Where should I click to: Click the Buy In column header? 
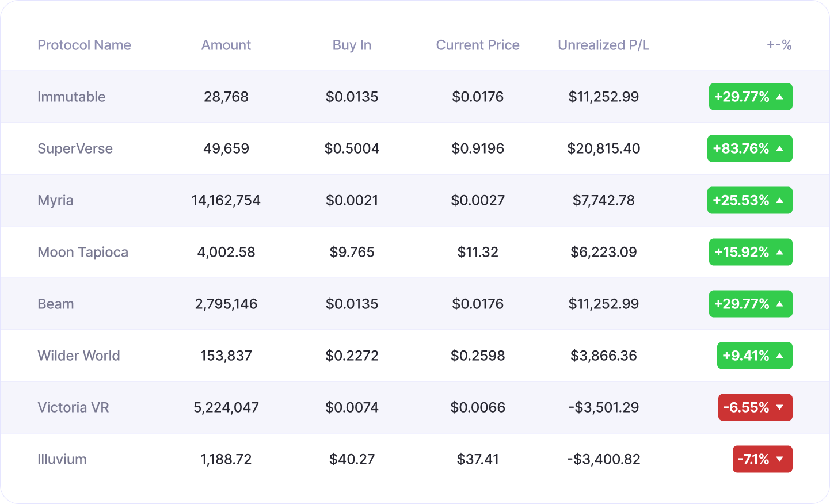pyautogui.click(x=352, y=45)
